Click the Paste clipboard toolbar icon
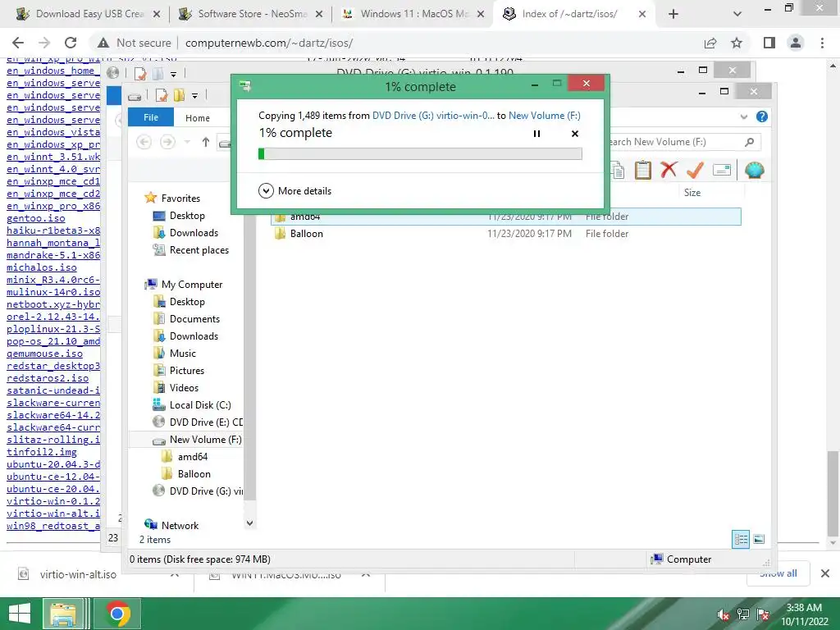 pos(643,171)
